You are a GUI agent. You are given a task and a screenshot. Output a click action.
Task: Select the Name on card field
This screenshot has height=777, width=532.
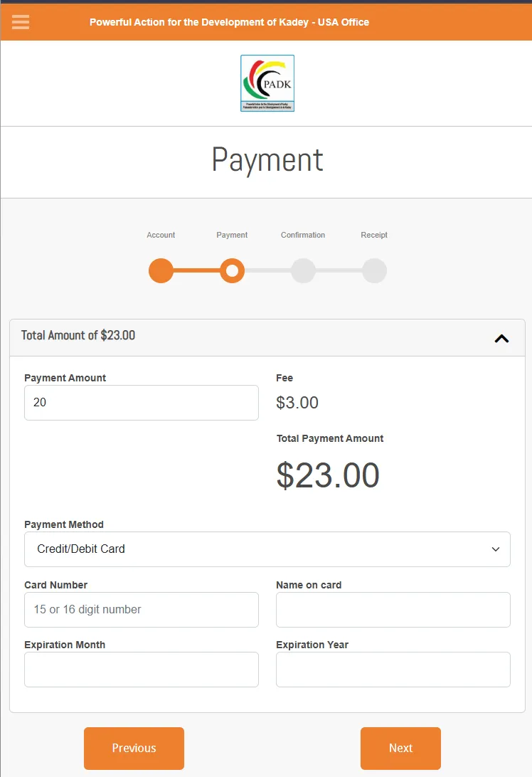(393, 609)
